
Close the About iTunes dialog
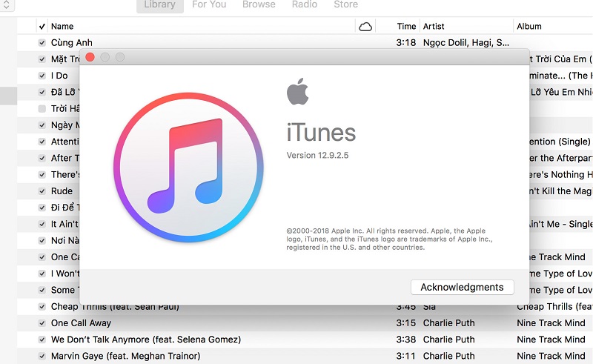point(90,57)
